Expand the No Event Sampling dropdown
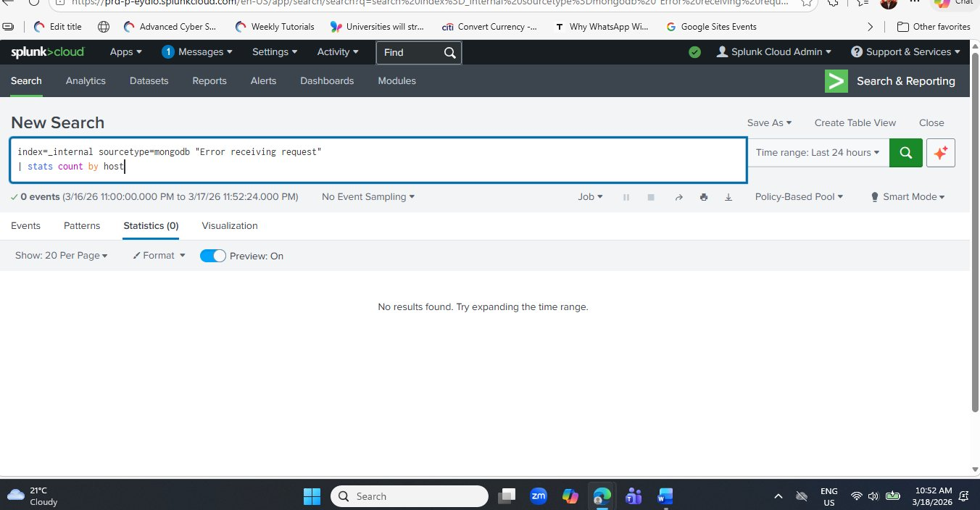 pos(367,196)
